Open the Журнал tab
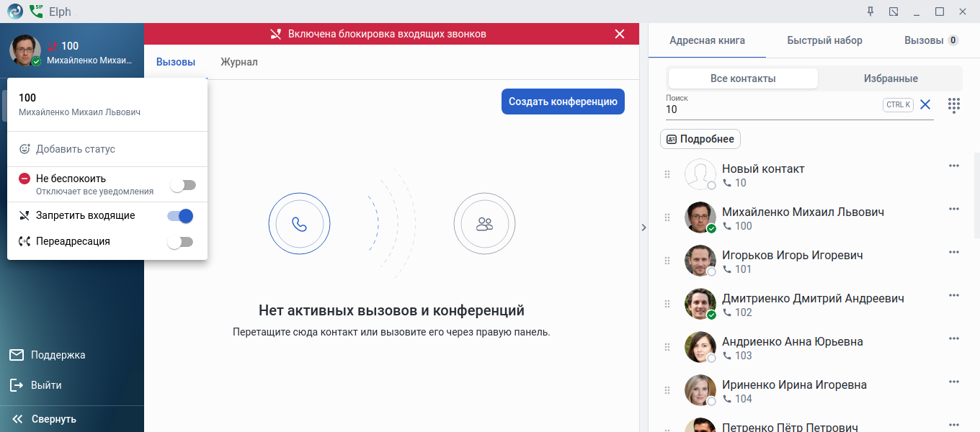Viewport: 980px width, 432px height. click(x=239, y=62)
